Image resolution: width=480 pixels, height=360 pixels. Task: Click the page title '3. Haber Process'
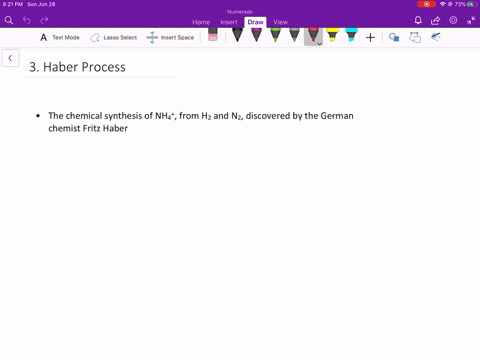point(77,67)
